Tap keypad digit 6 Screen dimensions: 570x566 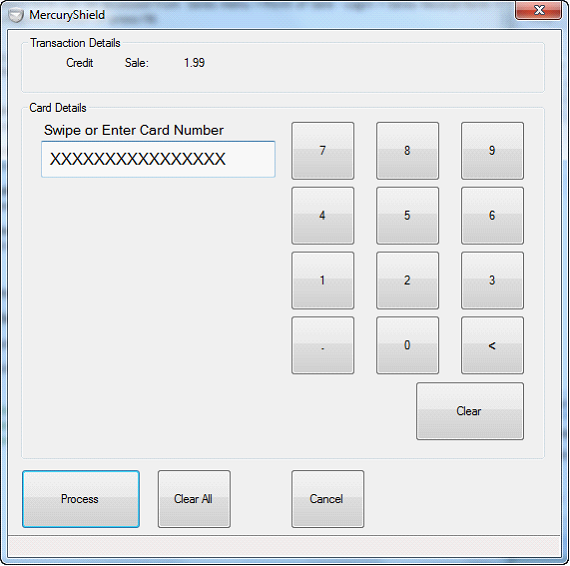[x=492, y=216]
